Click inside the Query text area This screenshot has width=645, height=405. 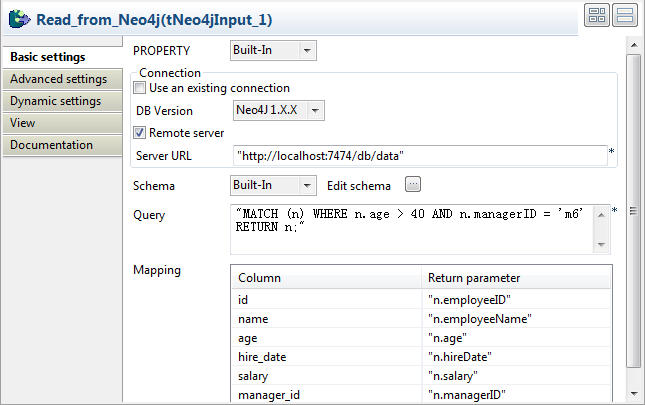click(410, 228)
